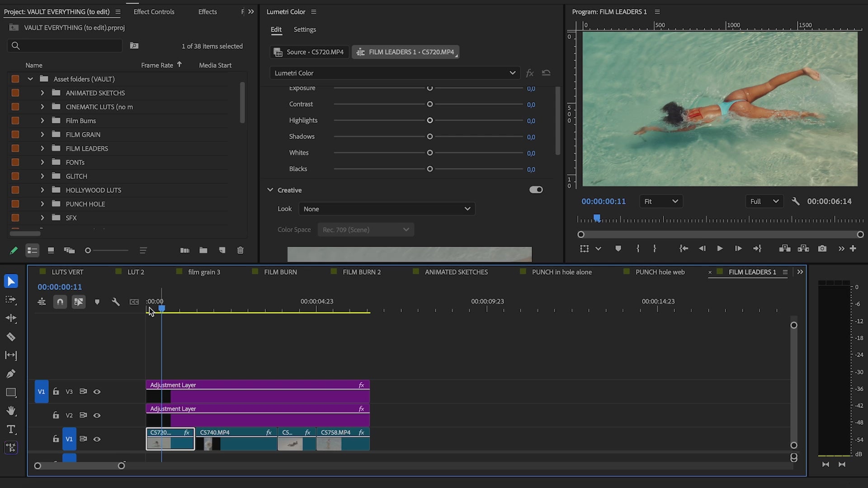Toggle the Creative section on or off

(x=536, y=189)
